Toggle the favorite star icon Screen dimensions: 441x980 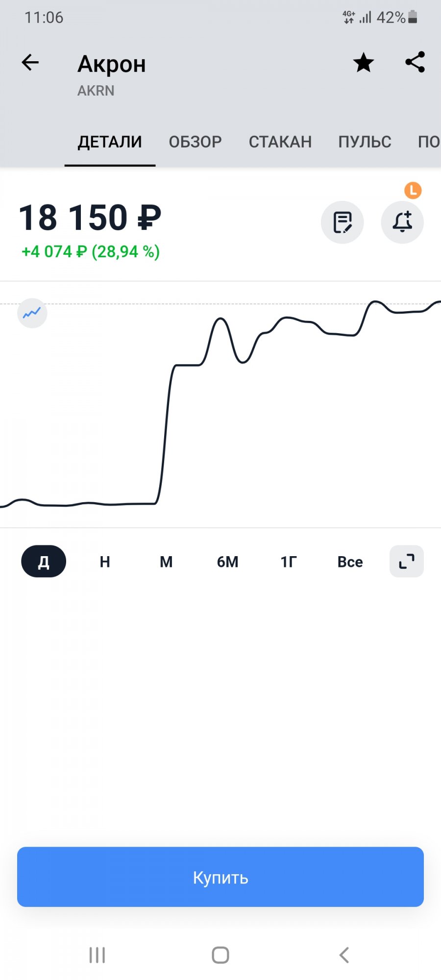(364, 63)
